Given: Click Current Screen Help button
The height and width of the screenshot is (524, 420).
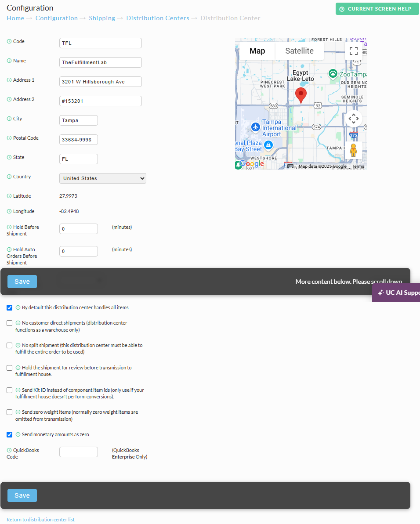Looking at the screenshot, I should click(x=377, y=9).
